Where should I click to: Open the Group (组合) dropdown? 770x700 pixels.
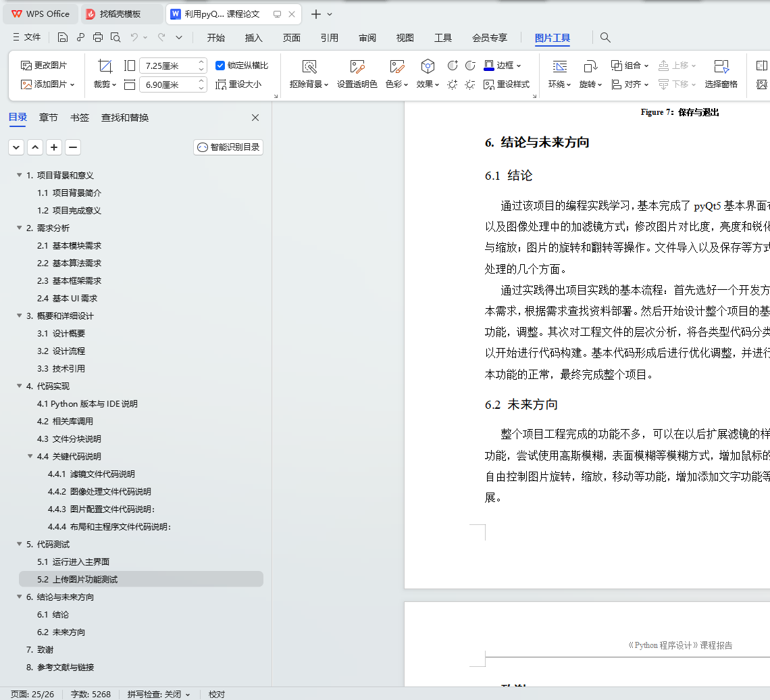point(630,66)
